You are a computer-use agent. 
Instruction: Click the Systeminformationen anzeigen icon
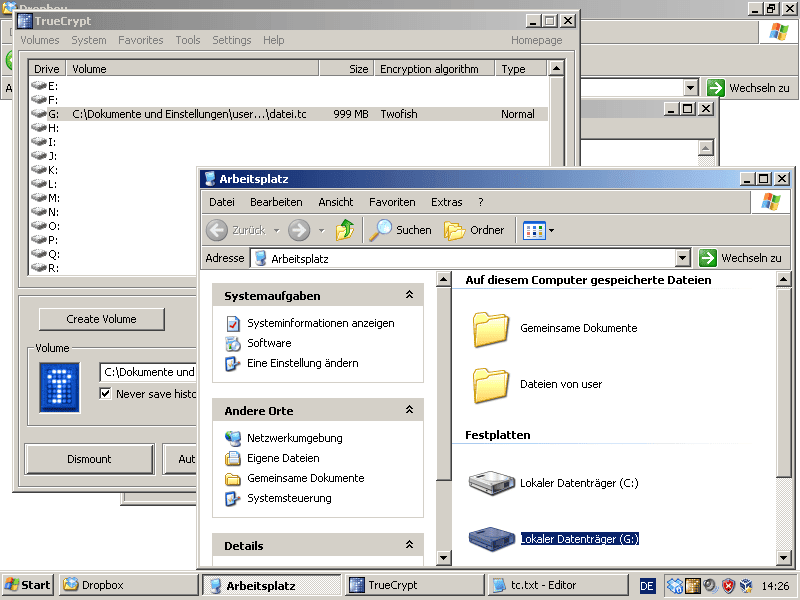[x=233, y=323]
